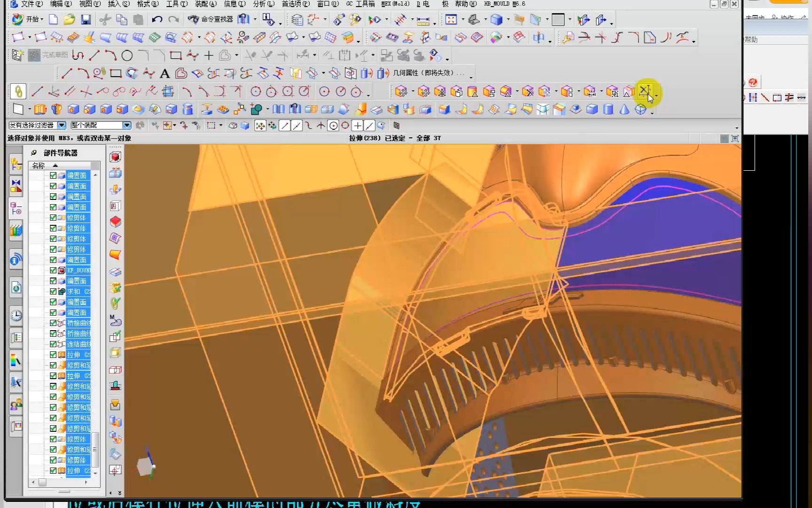
Task: Click the Measure Distance ruler icon
Action: click(x=423, y=20)
